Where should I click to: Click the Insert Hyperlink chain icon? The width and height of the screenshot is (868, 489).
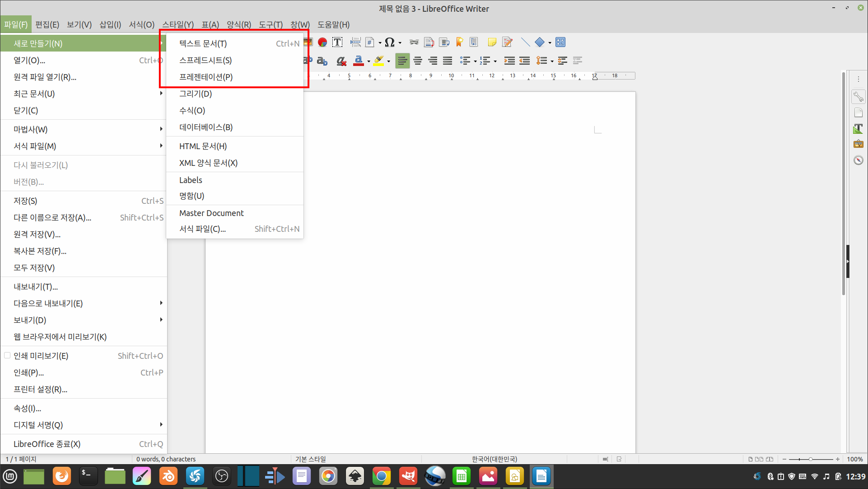[x=414, y=42]
